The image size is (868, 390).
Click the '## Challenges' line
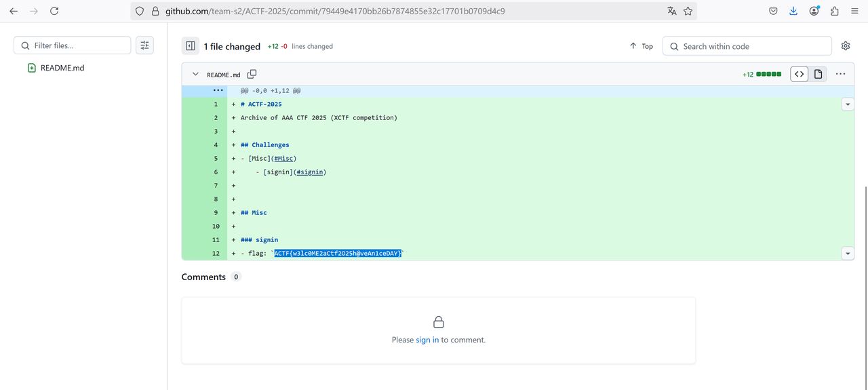(264, 144)
